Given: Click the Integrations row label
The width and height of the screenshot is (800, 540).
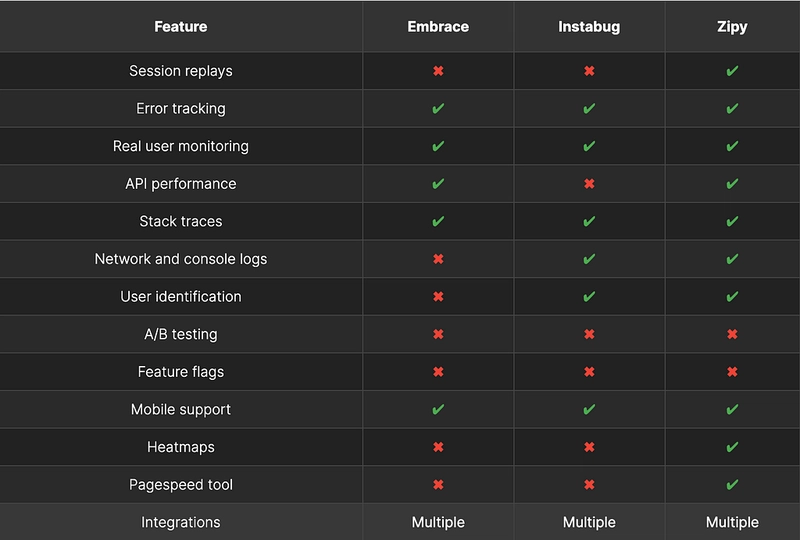Looking at the screenshot, I should (181, 522).
